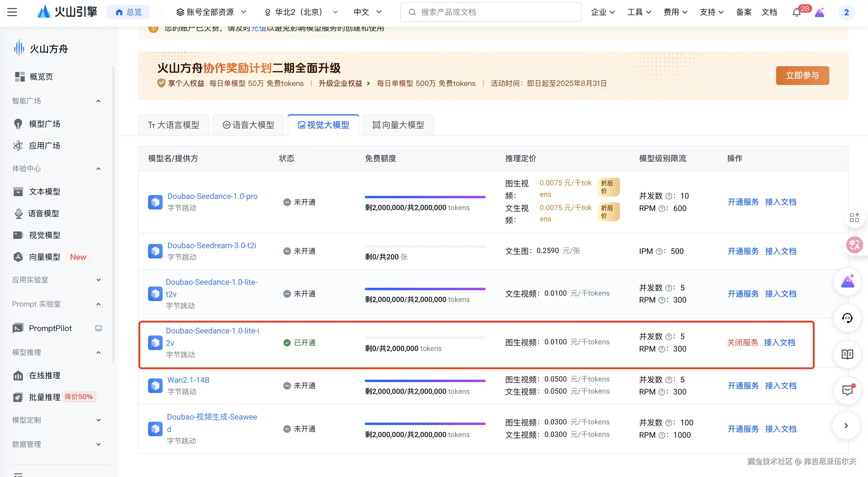Collapse the 智能广场 sidebar section
The width and height of the screenshot is (868, 477).
tap(99, 101)
